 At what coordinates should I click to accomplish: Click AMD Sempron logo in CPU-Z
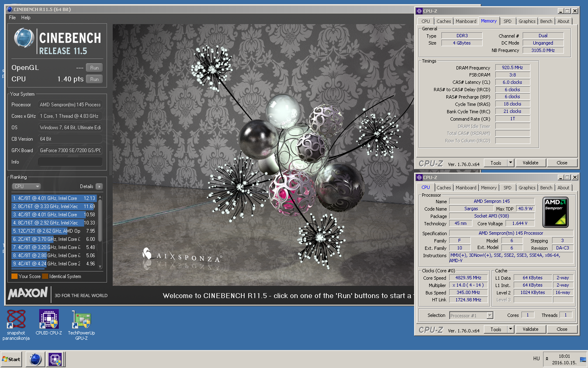[x=555, y=213]
